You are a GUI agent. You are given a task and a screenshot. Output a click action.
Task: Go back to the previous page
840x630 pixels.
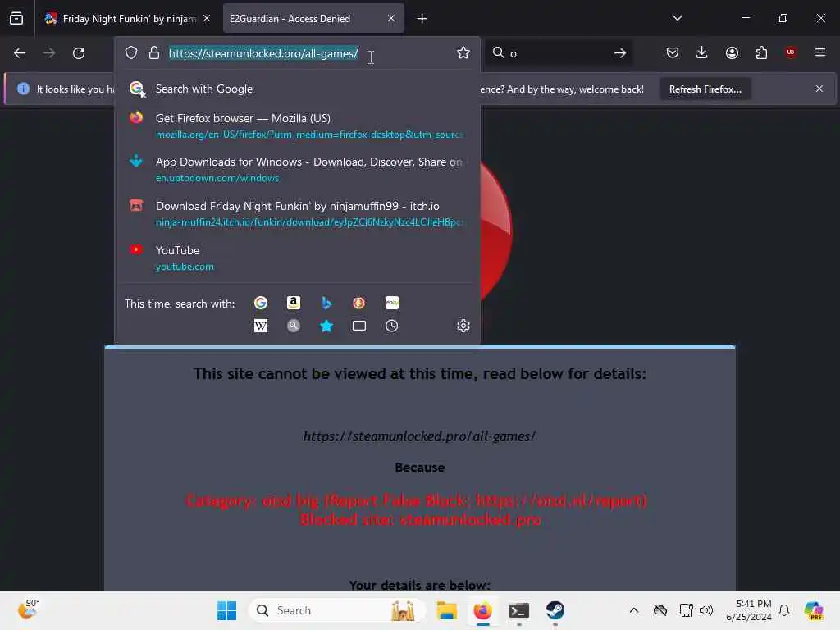point(20,53)
